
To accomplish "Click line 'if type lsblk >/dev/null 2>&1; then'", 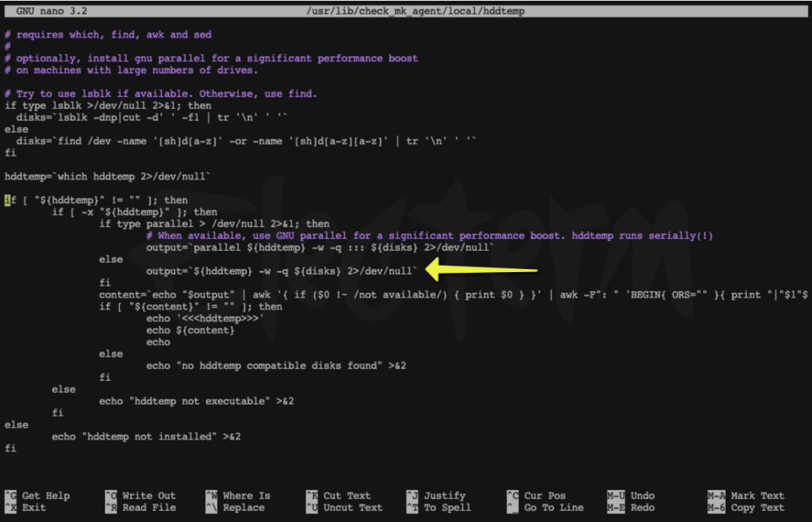I will coord(108,106).
